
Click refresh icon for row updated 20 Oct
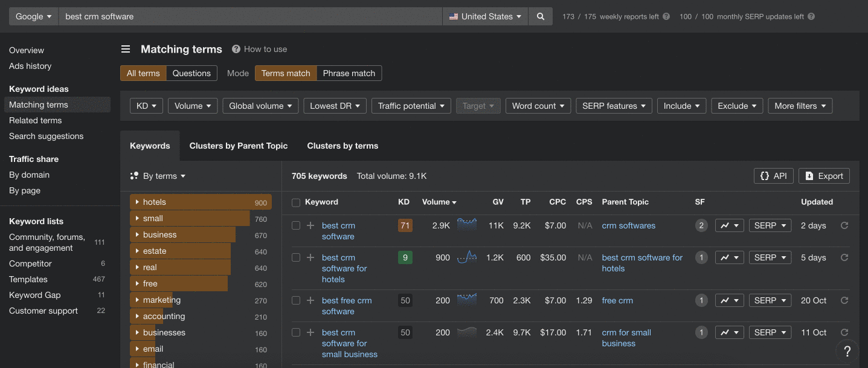[x=844, y=300]
